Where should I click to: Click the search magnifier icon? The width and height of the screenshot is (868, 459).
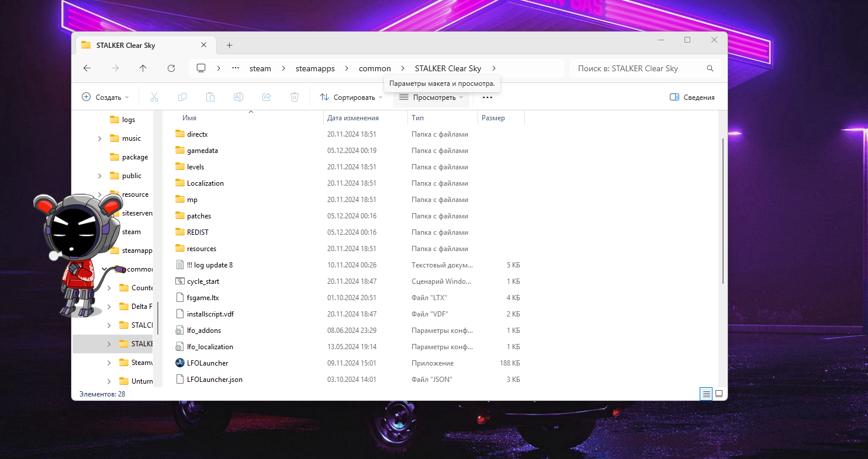coord(710,68)
